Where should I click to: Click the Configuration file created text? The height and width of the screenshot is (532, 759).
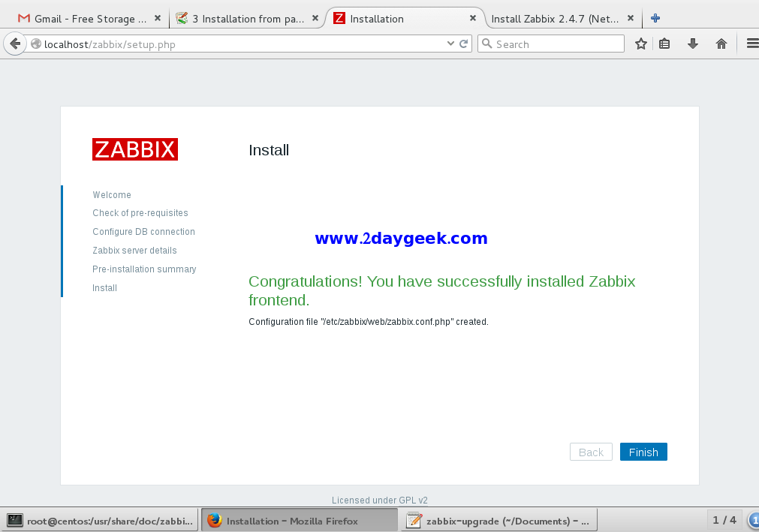click(x=369, y=322)
